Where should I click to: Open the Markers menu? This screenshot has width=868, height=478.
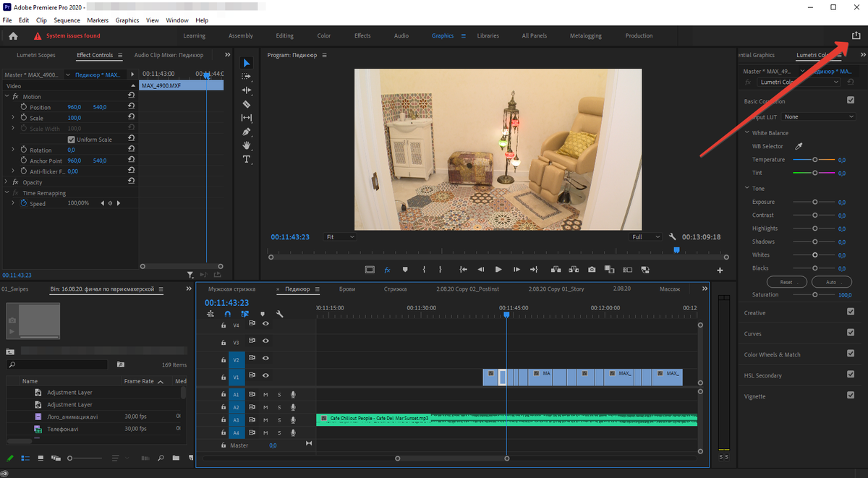click(x=98, y=20)
